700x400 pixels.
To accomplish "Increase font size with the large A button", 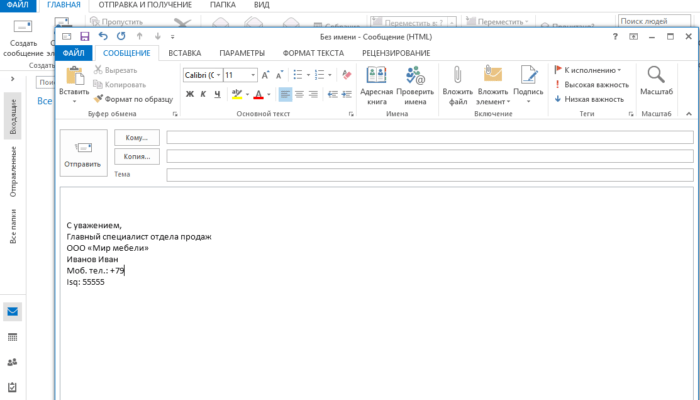I will [x=265, y=75].
